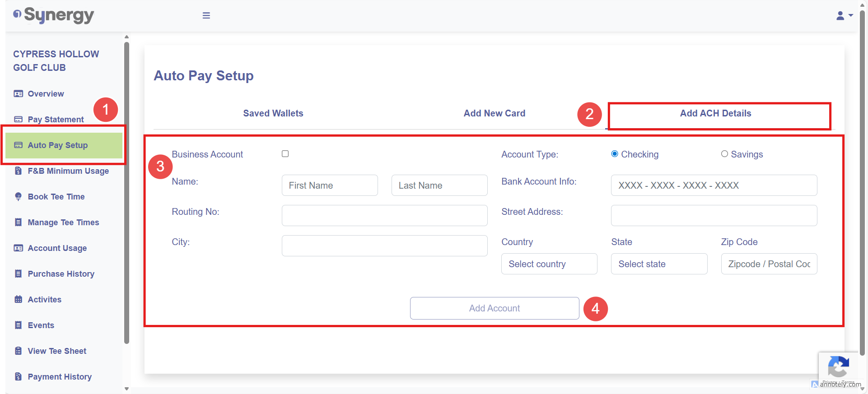Click the Book Tee Time icon
This screenshot has width=868, height=394.
pos(18,197)
